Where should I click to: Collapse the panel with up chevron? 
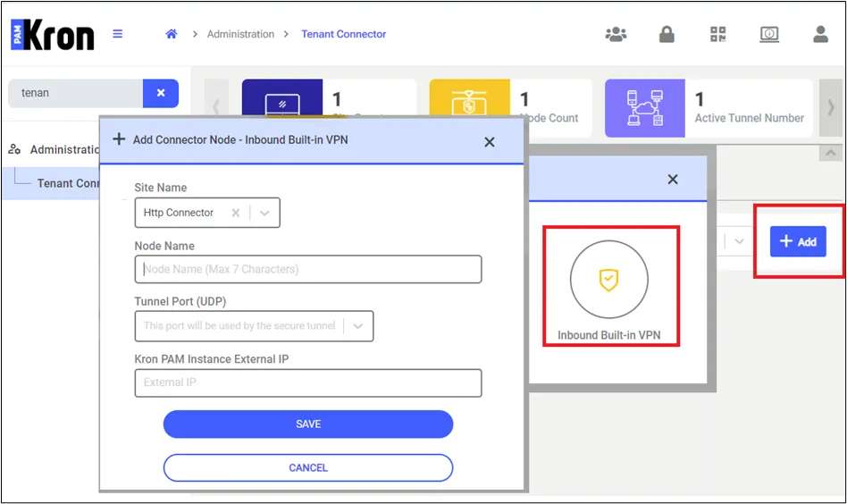(830, 154)
